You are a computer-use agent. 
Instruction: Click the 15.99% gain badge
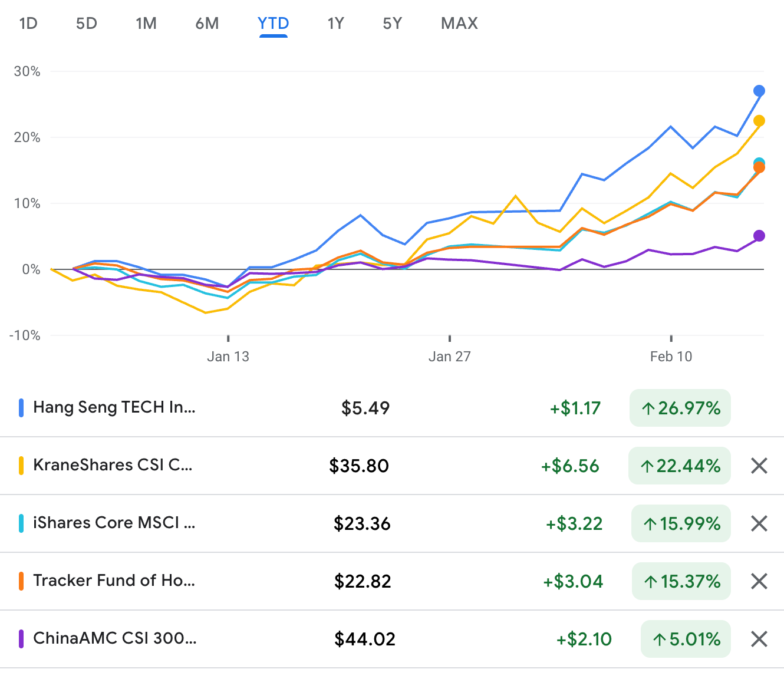pos(681,523)
